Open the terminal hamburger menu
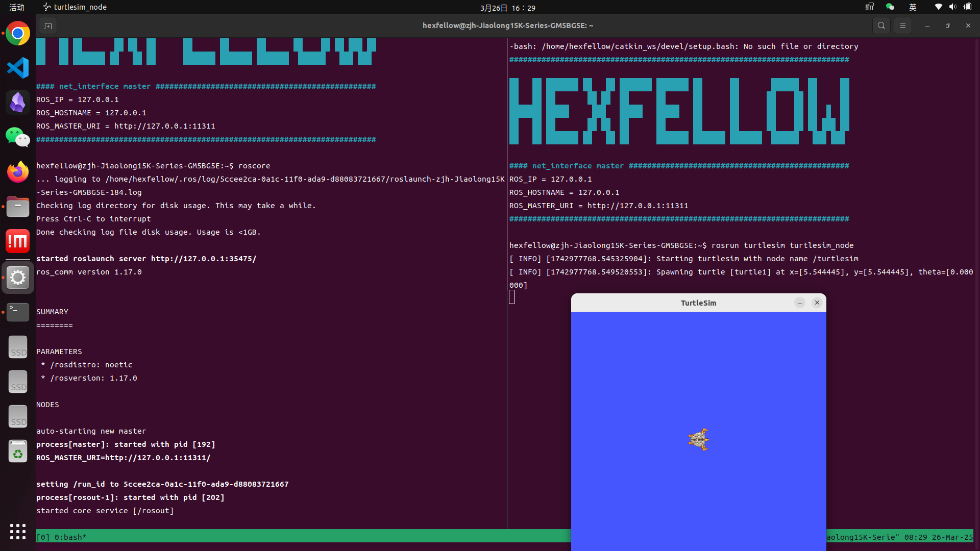980x551 pixels. (902, 26)
